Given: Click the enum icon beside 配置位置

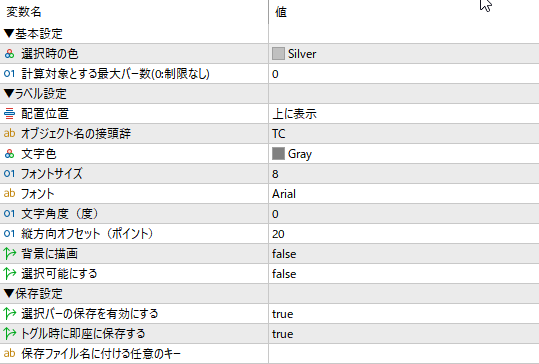Looking at the screenshot, I should coord(10,113).
